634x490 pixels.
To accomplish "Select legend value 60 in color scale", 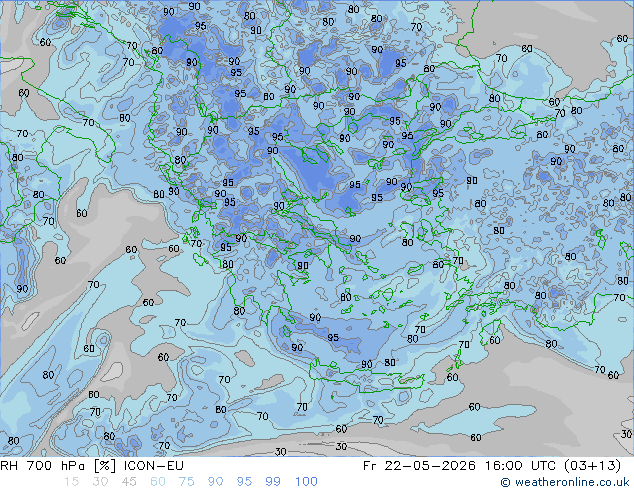I will pos(158,482).
